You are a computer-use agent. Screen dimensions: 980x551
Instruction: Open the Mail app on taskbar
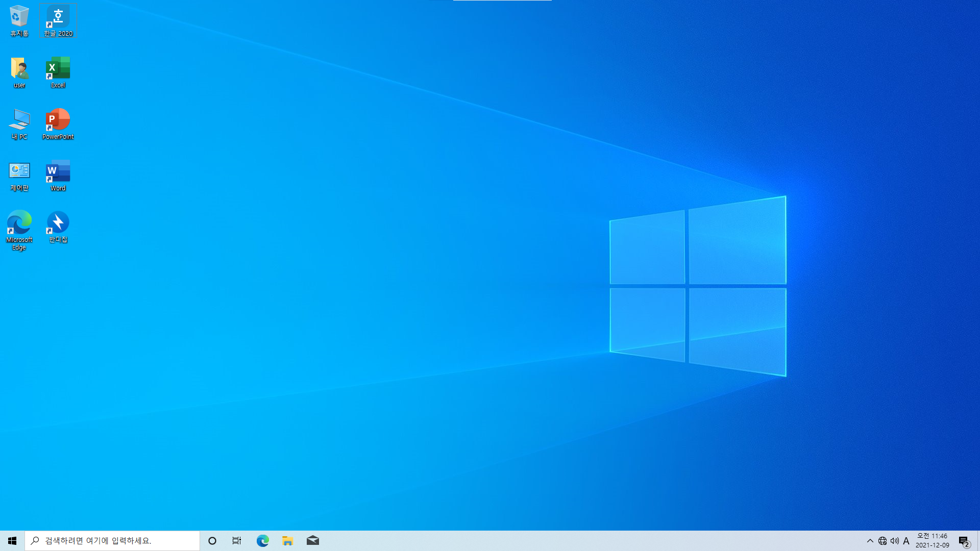click(x=313, y=541)
